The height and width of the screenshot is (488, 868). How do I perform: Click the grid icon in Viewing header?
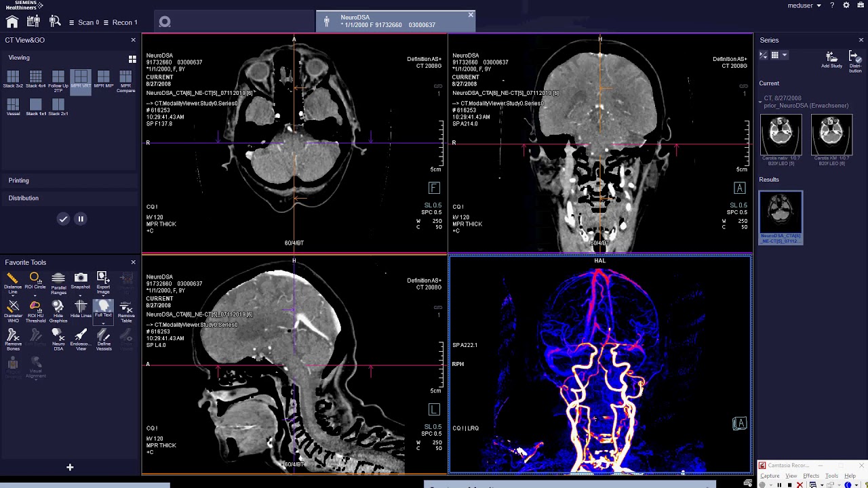pos(132,59)
